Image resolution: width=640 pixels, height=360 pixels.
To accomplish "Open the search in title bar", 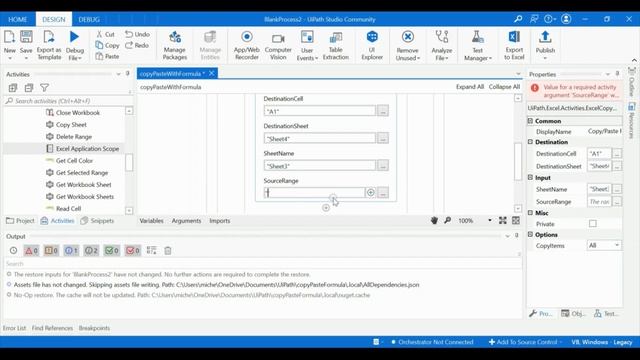I will click(x=518, y=19).
